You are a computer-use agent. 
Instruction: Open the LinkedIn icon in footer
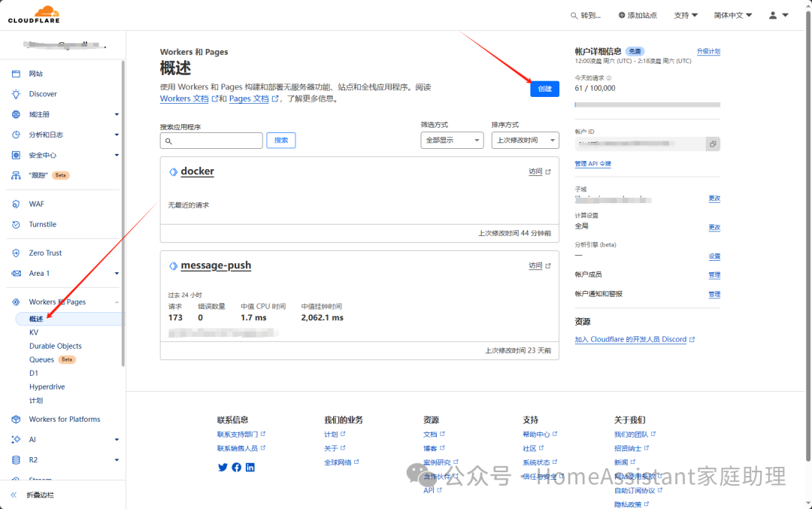click(250, 467)
